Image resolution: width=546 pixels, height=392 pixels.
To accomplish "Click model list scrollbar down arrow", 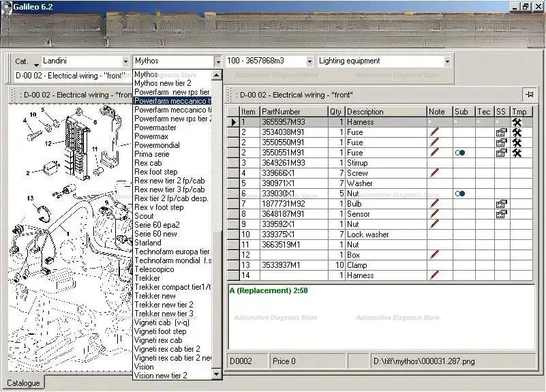I will tap(217, 374).
